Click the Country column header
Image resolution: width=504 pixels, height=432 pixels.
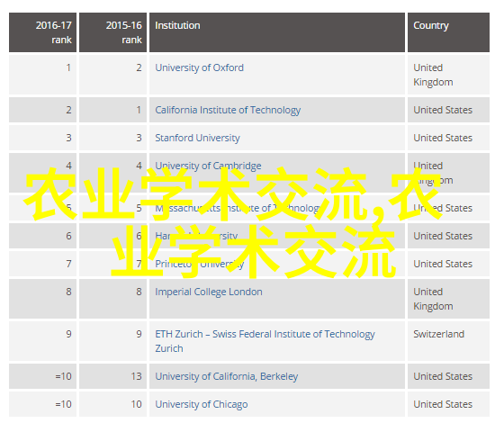(448, 32)
